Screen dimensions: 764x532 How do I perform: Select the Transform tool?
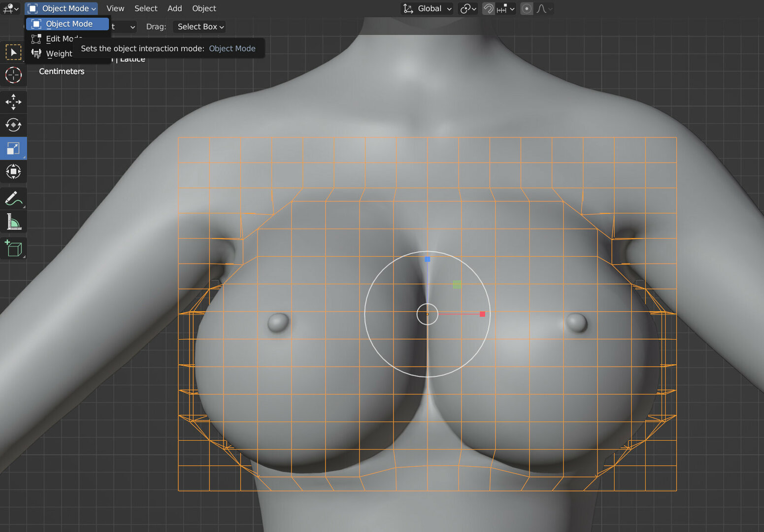13,171
